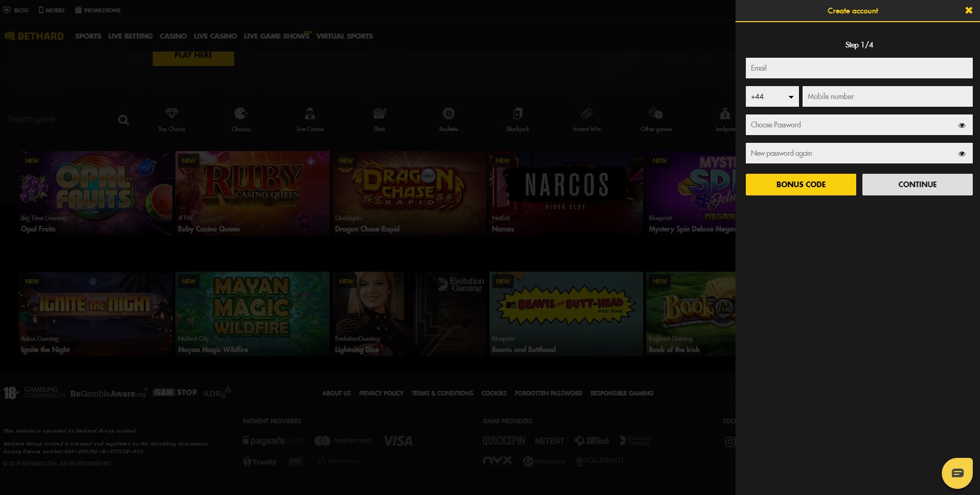This screenshot has height=495, width=980.
Task: Click the Search game box
Action: (x=59, y=120)
